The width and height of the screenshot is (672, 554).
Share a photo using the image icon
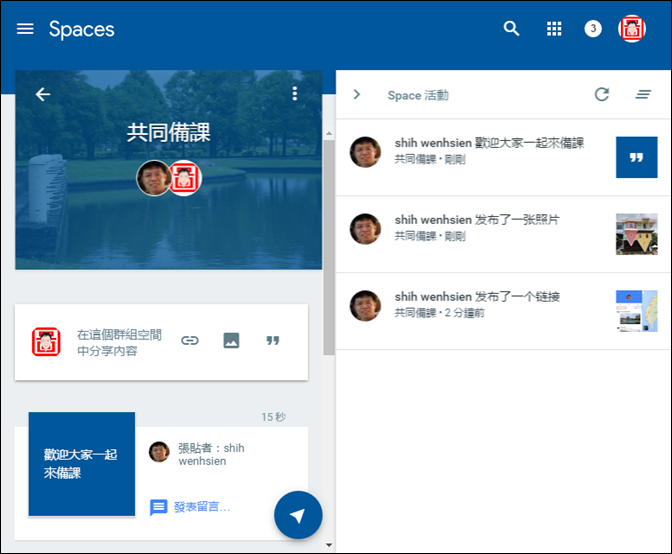[x=231, y=341]
